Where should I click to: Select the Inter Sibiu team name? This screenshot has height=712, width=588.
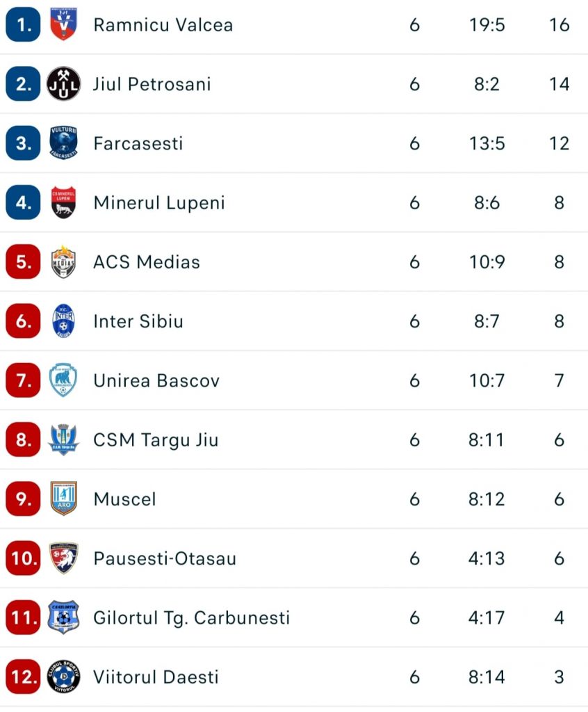138,321
